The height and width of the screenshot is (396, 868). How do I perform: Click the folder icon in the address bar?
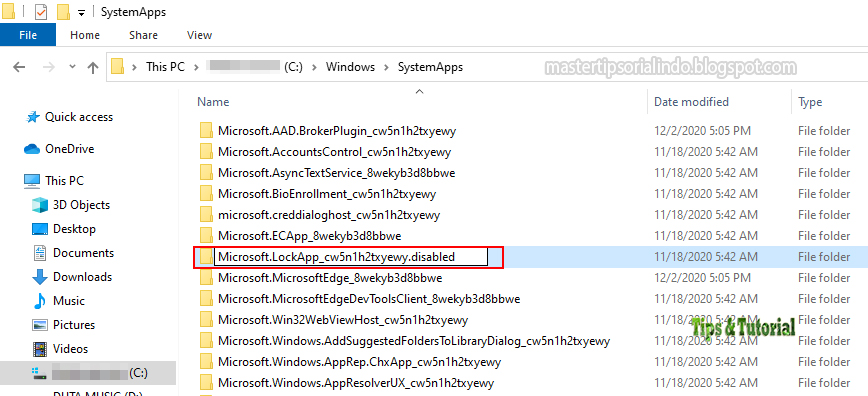tap(117, 67)
